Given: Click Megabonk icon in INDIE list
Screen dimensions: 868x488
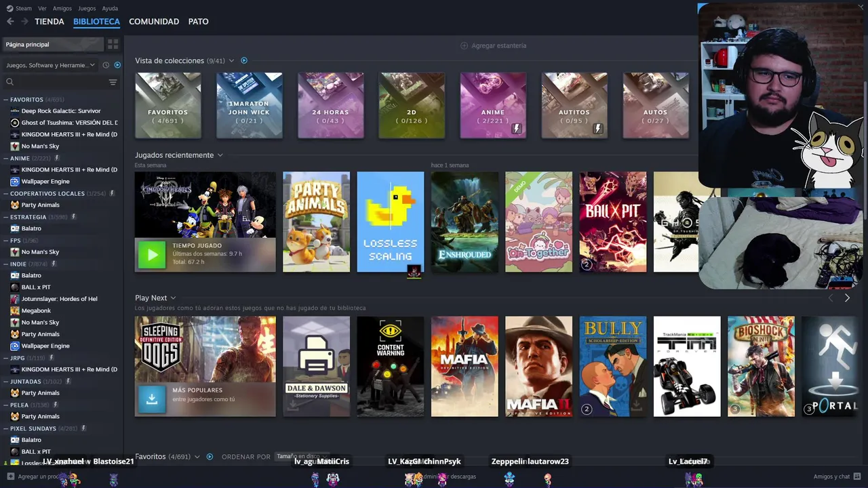Looking at the screenshot, I should (15, 310).
